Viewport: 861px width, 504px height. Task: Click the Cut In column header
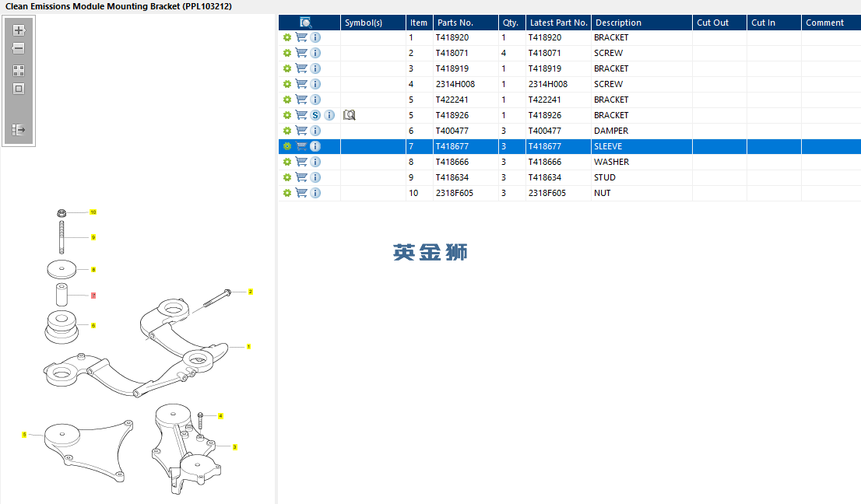tap(774, 23)
